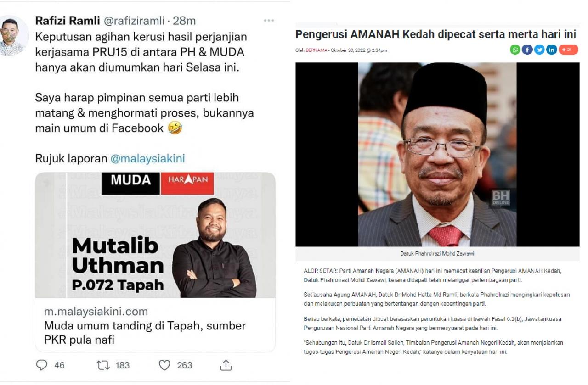This screenshot has width=588, height=385.
Task: Retweet Rafizi Ramli's post
Action: coord(103,365)
